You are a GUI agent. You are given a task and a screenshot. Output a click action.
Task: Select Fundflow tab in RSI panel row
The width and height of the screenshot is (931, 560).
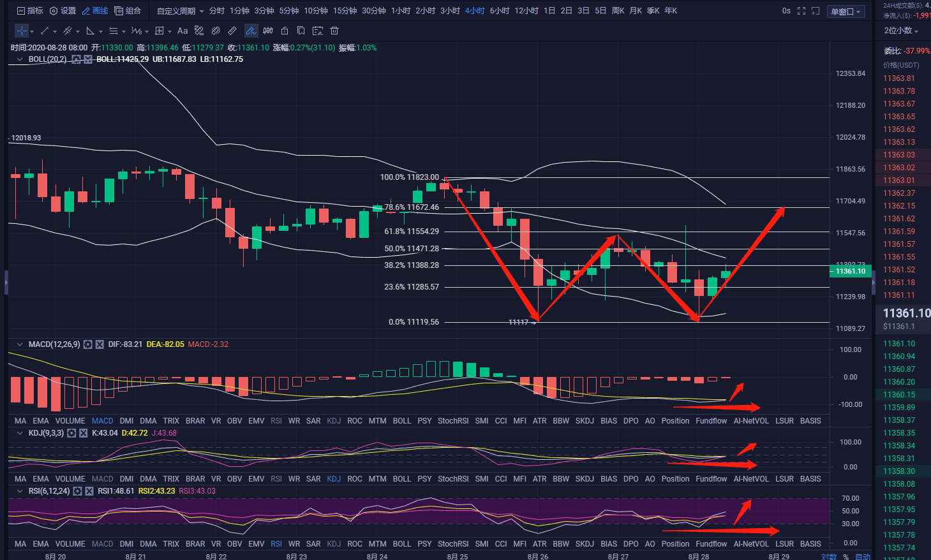pyautogui.click(x=711, y=544)
